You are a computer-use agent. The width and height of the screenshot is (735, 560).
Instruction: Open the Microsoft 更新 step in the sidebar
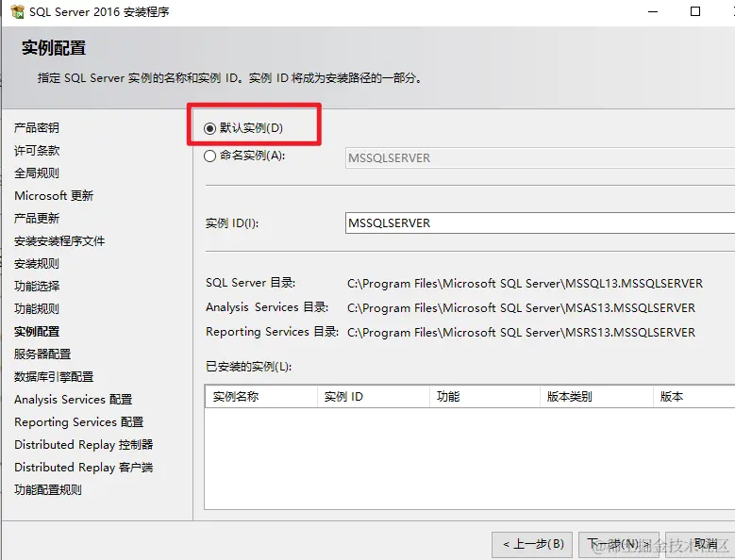pos(54,196)
